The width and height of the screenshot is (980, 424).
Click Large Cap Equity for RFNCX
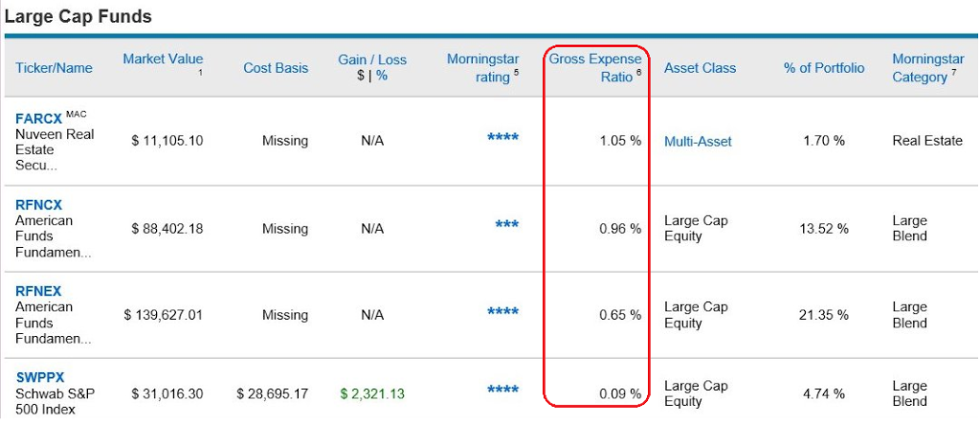(696, 228)
